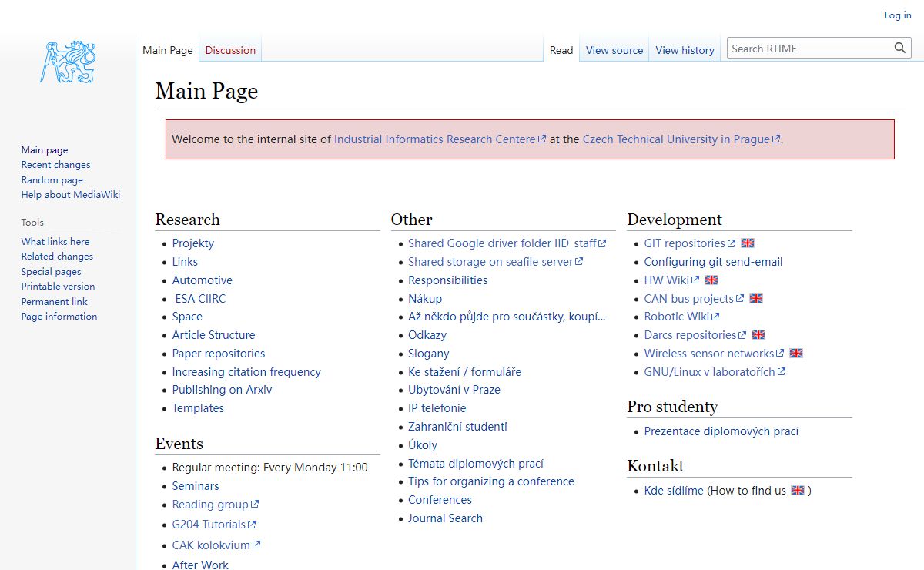This screenshot has height=570, width=924.
Task: Open the Conferences page
Action: click(440, 500)
